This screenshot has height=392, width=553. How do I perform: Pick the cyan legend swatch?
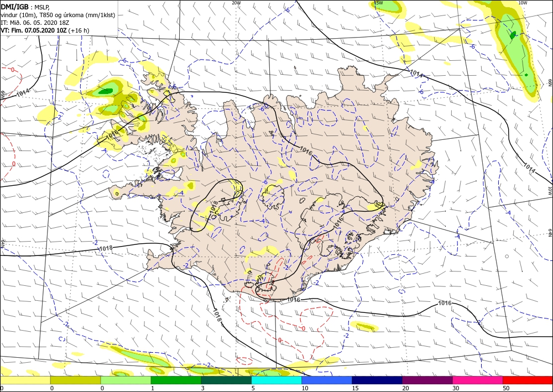coord(276,380)
